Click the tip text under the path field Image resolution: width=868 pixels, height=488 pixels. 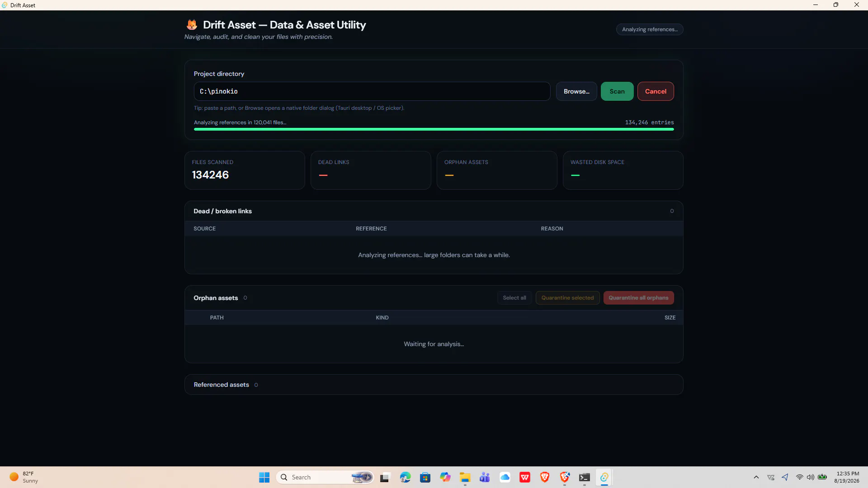pos(299,108)
